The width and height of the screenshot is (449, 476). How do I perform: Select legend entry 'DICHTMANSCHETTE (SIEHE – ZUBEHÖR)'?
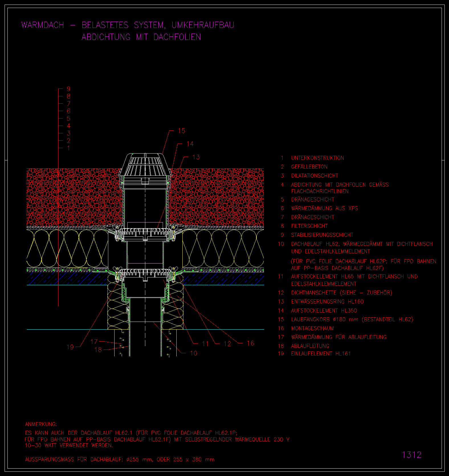(342, 293)
